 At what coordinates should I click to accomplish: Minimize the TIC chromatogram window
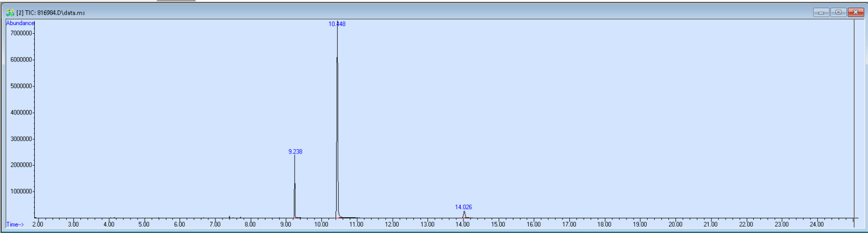pyautogui.click(x=821, y=13)
